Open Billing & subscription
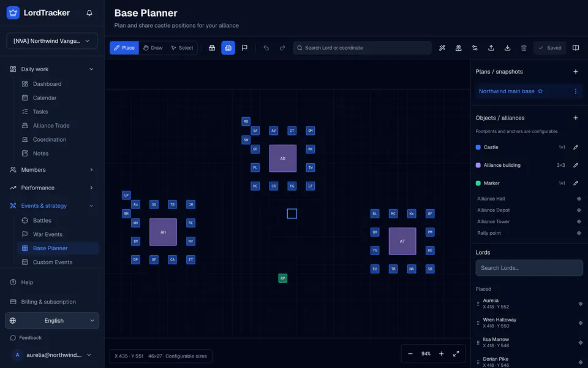Viewport: 588px width, 368px height. click(x=51, y=302)
